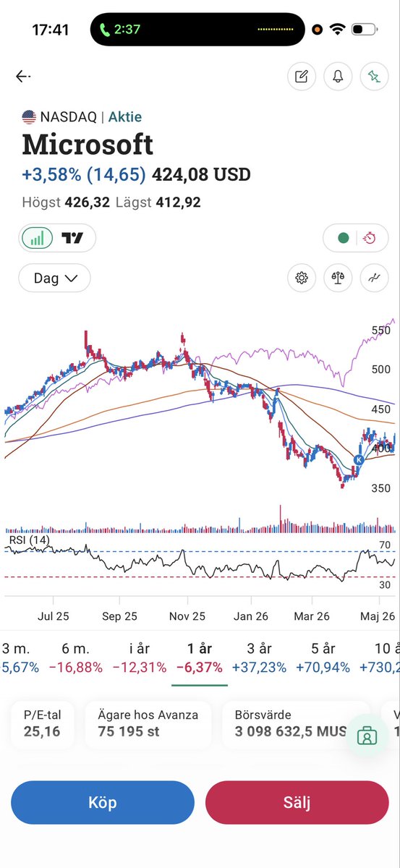Open the compare scales icon
This screenshot has width=400, height=868.
(338, 278)
